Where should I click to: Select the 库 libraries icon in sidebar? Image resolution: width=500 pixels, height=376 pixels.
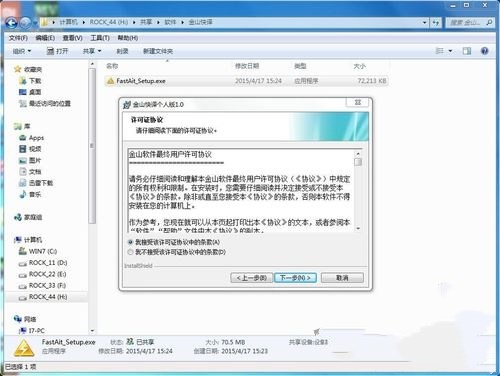17,126
